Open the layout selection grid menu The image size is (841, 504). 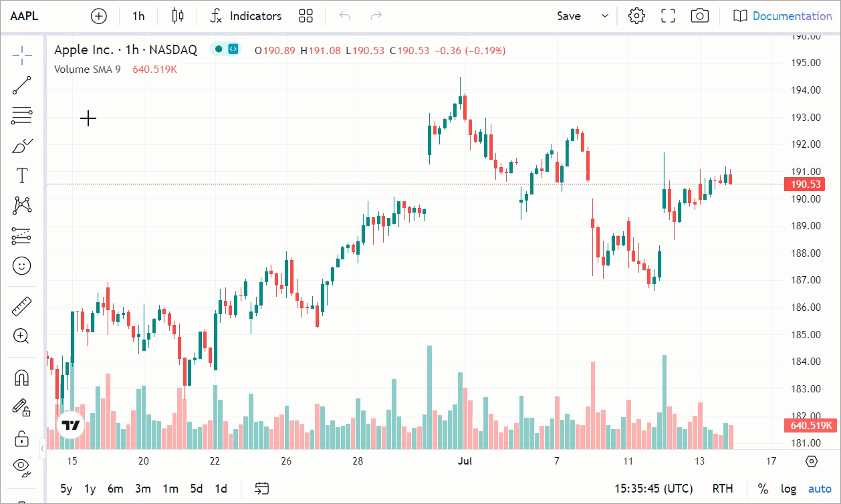pos(306,16)
